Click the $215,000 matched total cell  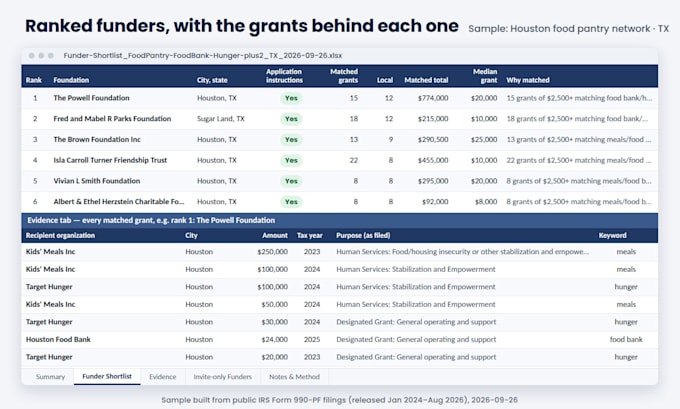coord(433,119)
